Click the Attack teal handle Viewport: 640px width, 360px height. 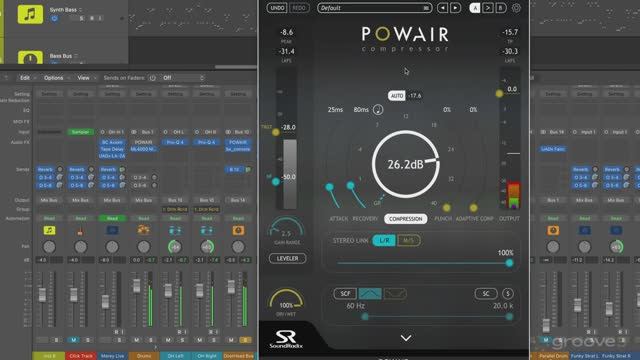329,187
